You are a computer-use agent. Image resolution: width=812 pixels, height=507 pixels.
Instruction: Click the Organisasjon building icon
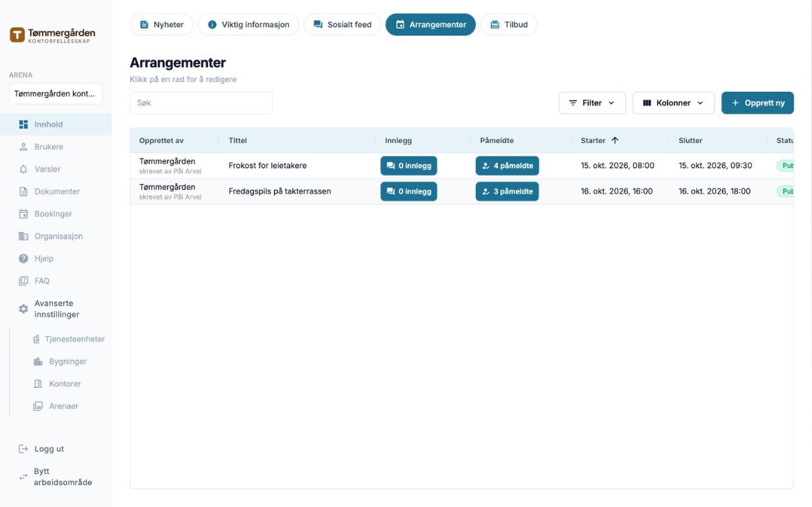[23, 236]
